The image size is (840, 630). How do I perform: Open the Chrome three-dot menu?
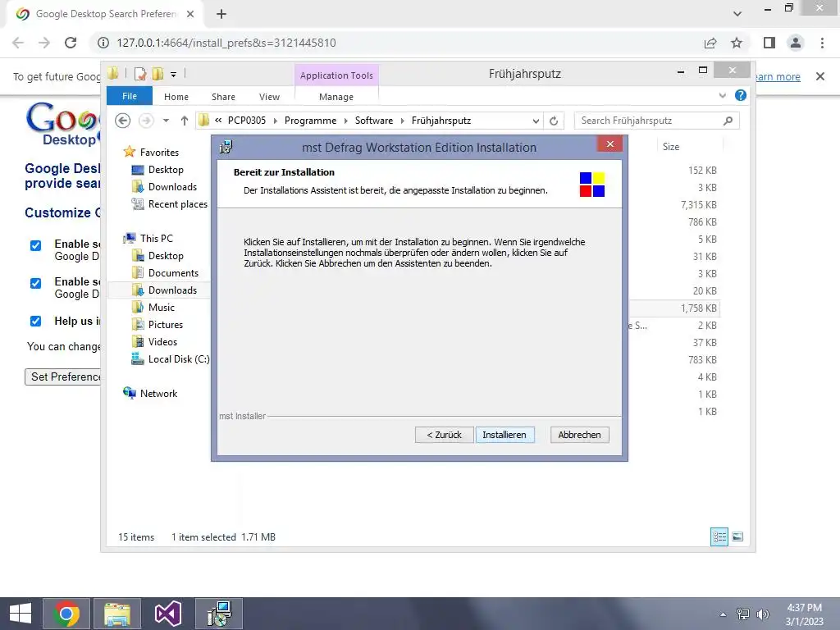822,43
